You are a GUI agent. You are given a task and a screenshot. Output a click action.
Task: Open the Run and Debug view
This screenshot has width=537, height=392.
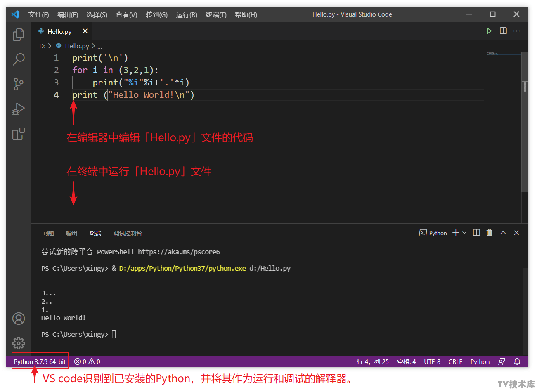point(18,109)
